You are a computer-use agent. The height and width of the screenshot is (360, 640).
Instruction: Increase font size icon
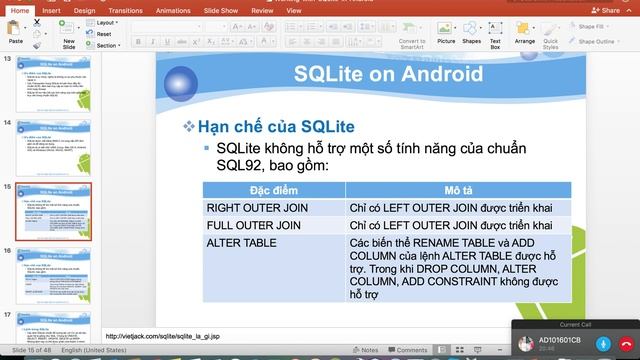point(236,27)
